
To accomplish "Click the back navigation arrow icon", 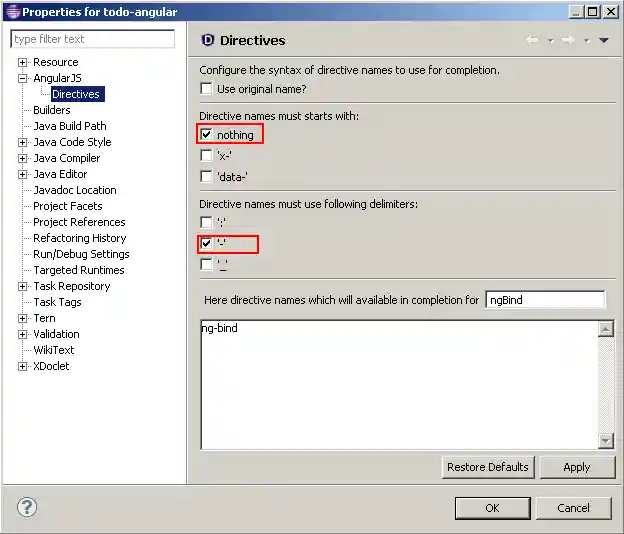I will click(532, 40).
